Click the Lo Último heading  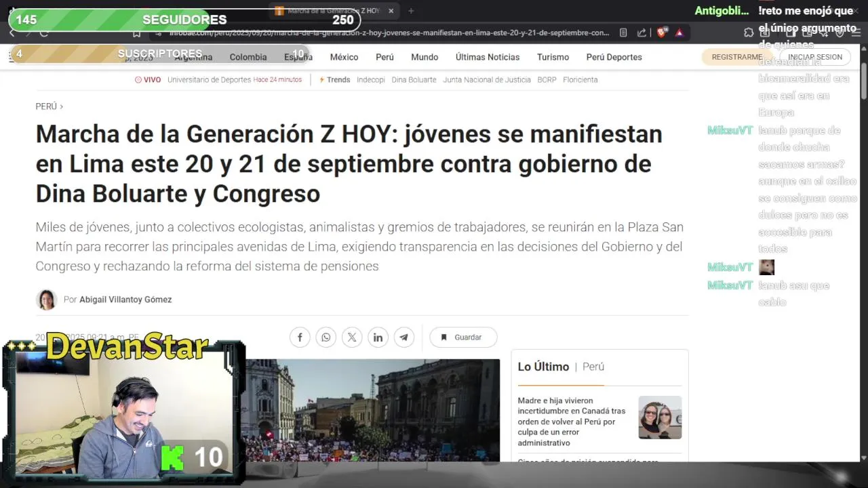click(x=543, y=367)
